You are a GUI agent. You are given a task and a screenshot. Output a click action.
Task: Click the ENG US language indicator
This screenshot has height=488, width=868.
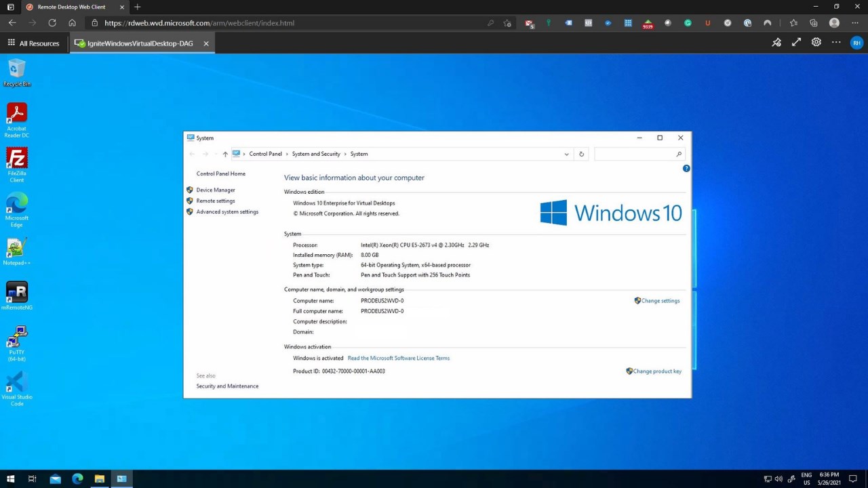click(806, 479)
